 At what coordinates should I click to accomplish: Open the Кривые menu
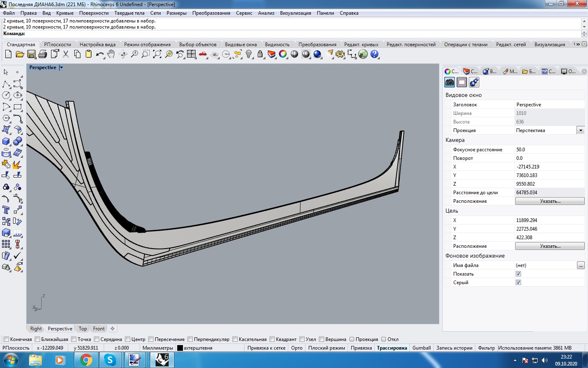click(65, 13)
